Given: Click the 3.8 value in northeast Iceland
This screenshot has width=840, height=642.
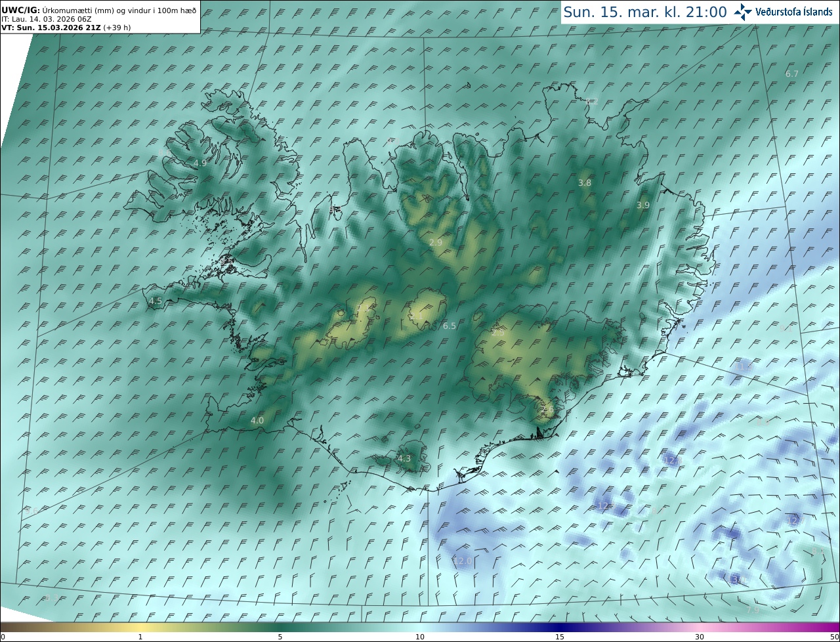Looking at the screenshot, I should tap(585, 183).
